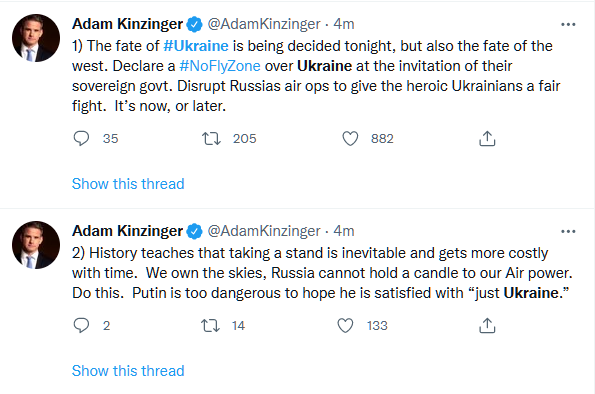Share the second tweet via share icon
The width and height of the screenshot is (595, 394).
coord(487,325)
